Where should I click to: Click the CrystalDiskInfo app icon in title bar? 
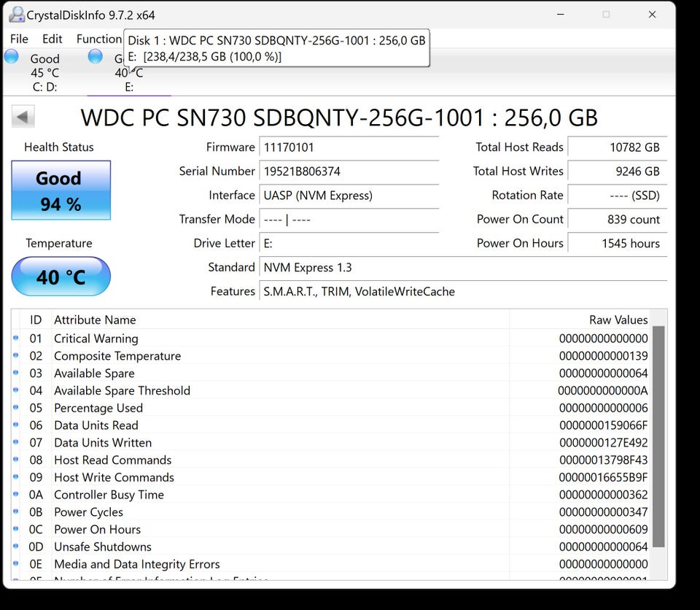pyautogui.click(x=16, y=15)
